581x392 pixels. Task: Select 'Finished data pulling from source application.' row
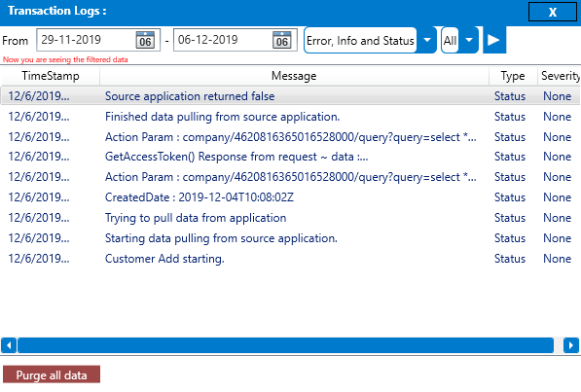(290, 117)
